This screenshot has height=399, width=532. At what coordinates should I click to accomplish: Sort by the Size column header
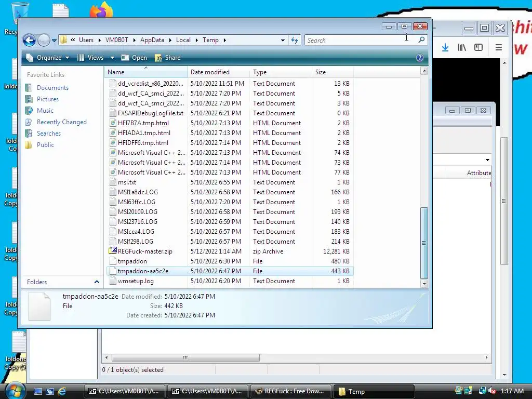pyautogui.click(x=332, y=72)
